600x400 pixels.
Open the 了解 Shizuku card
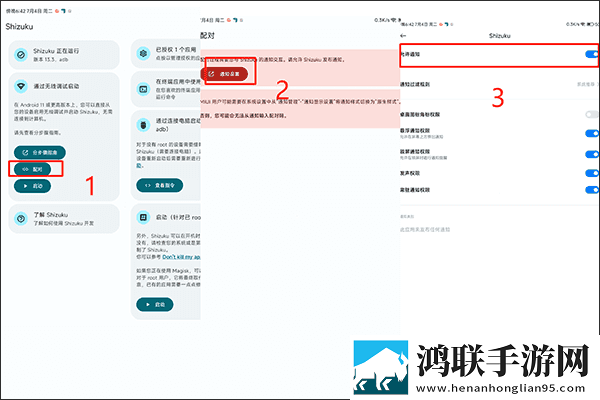64,219
